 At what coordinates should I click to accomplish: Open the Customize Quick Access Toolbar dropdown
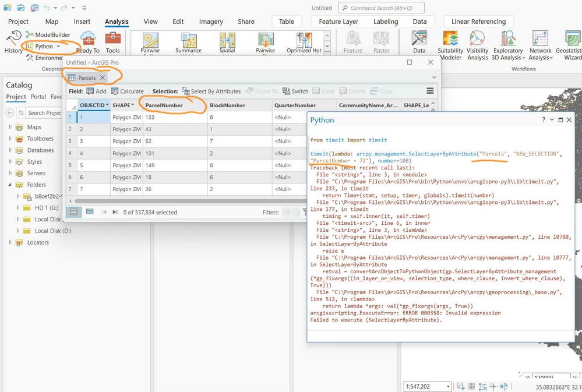84,8
